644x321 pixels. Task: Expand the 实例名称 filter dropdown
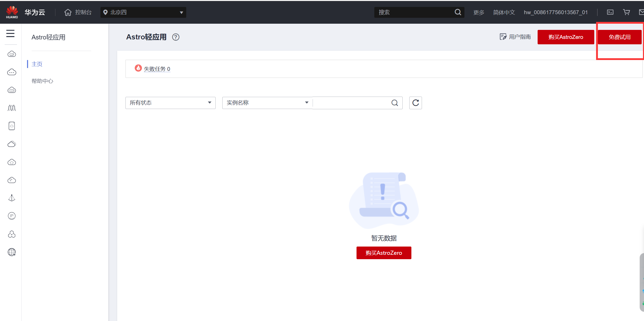267,103
